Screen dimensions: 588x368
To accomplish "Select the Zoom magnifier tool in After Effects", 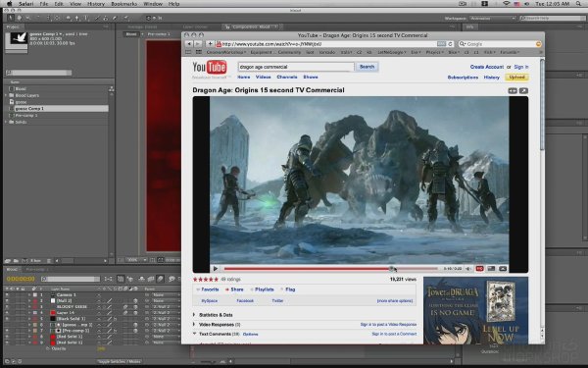I will coord(27,18).
